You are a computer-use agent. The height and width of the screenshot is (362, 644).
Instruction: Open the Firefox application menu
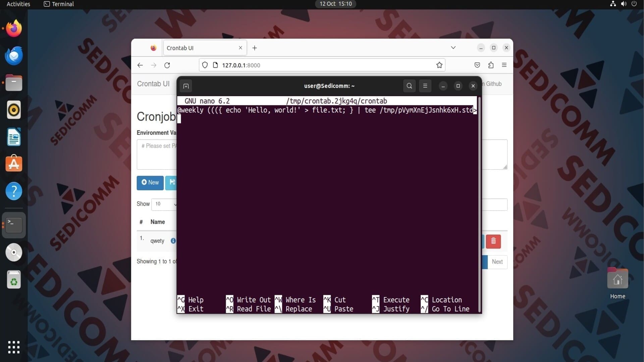coord(504,65)
